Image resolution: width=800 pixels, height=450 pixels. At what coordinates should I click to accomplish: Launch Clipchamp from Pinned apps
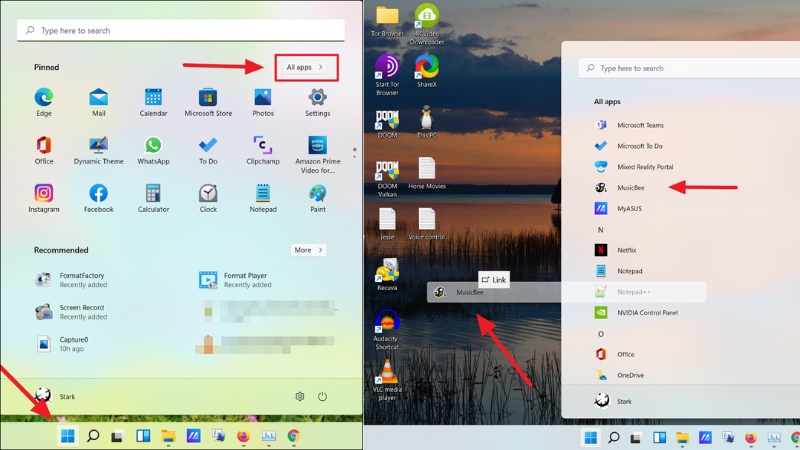[x=263, y=150]
